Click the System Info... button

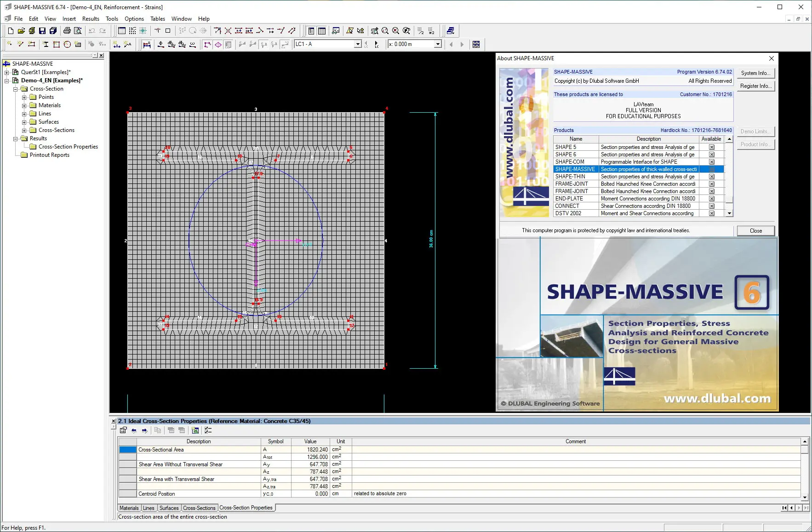point(755,73)
